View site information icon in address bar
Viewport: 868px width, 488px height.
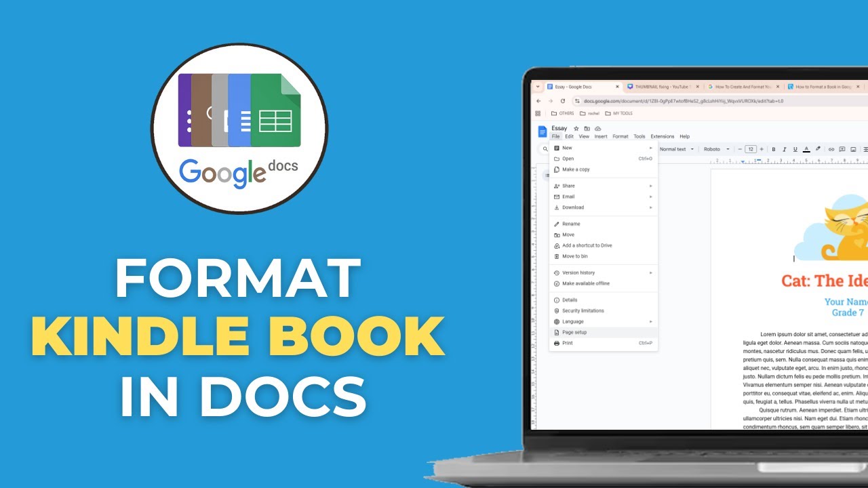578,101
